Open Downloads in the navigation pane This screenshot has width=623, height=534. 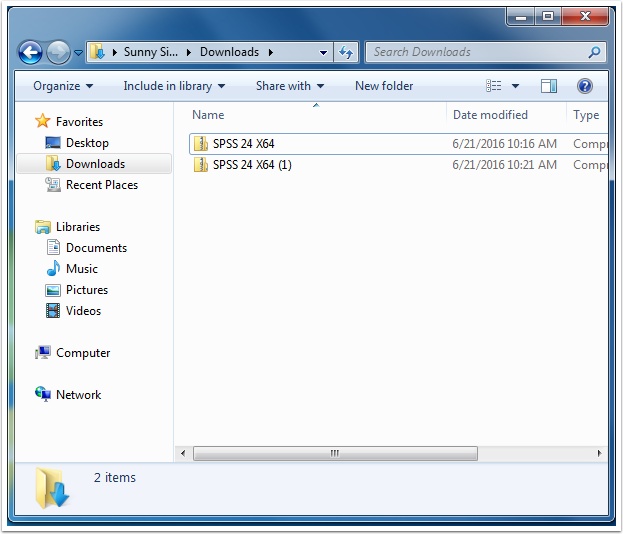tap(95, 164)
